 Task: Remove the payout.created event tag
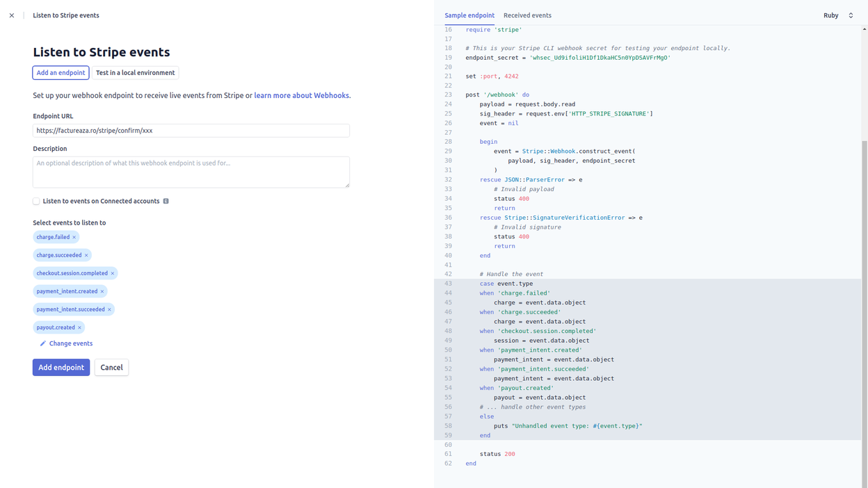[79, 327]
